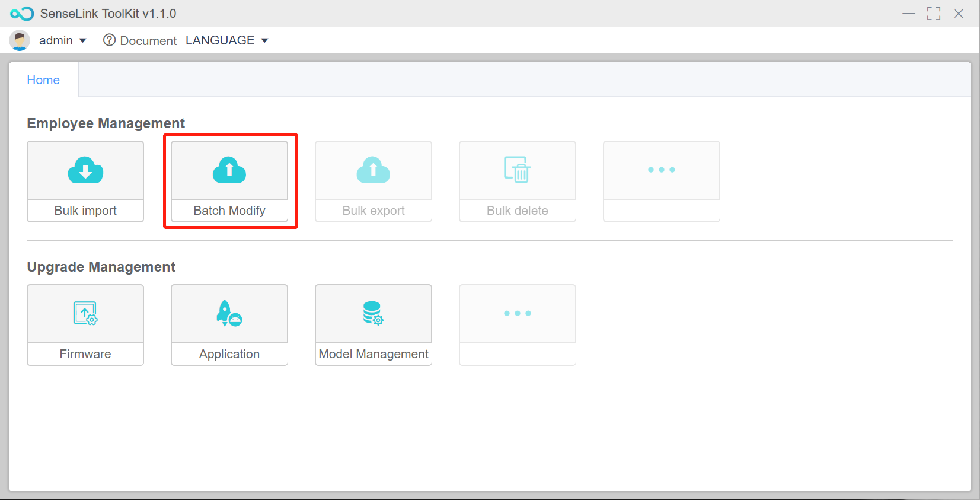Screen dimensions: 980x500
Task: Open the LANGUAGE dropdown menu
Action: click(x=226, y=40)
